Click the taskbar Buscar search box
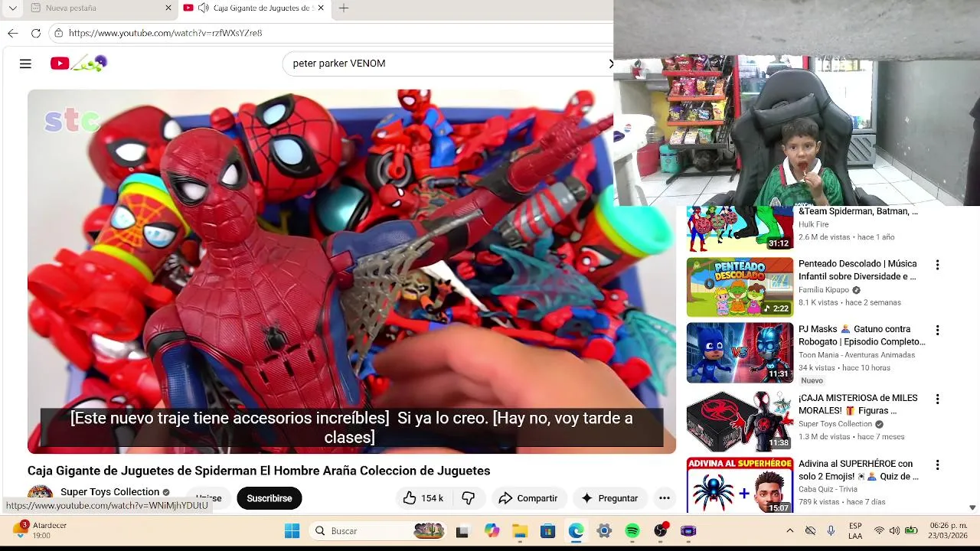Image resolution: width=980 pixels, height=551 pixels. 378,530
